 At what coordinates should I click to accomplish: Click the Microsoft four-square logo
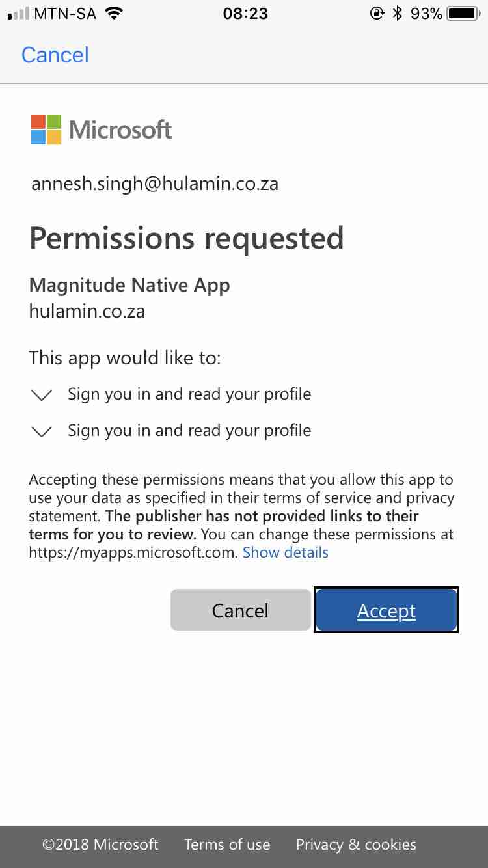tap(46, 129)
